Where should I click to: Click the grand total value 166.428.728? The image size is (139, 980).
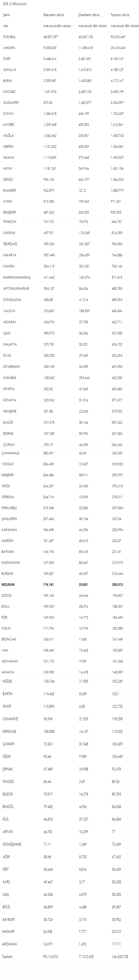click(120, 967)
